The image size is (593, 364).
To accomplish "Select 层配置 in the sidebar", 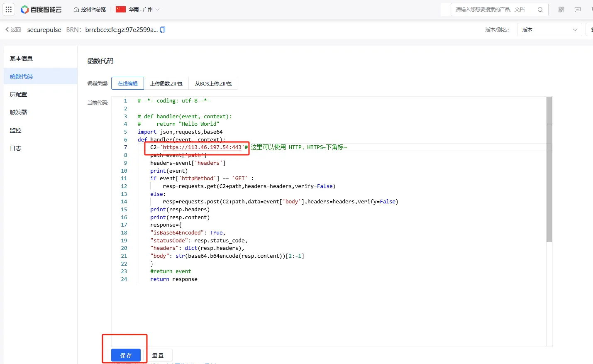I will coord(40,94).
